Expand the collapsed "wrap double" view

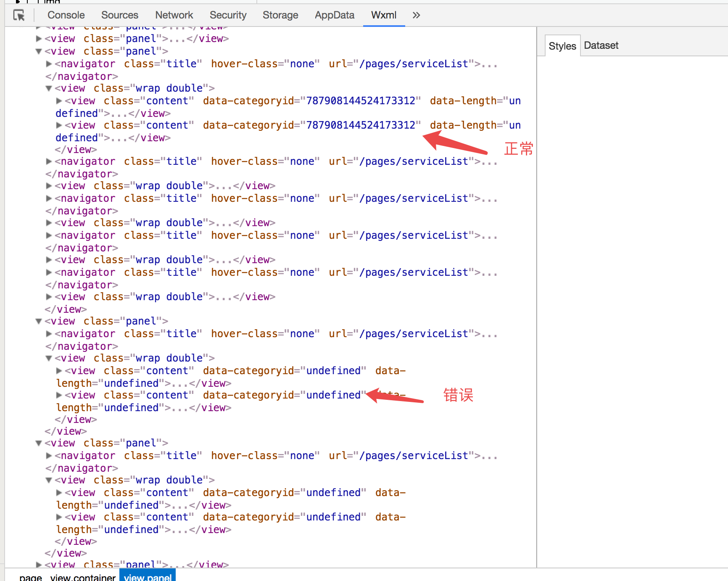click(x=49, y=185)
